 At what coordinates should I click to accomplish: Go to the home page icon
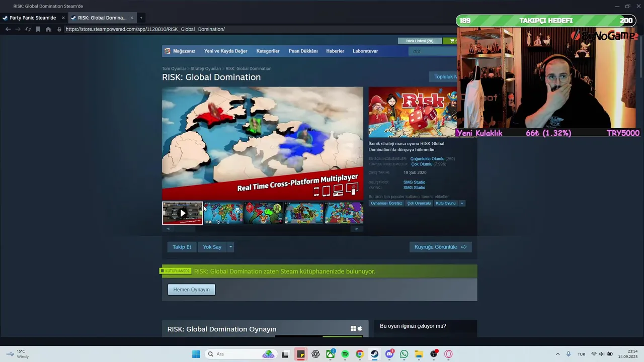[x=48, y=29]
